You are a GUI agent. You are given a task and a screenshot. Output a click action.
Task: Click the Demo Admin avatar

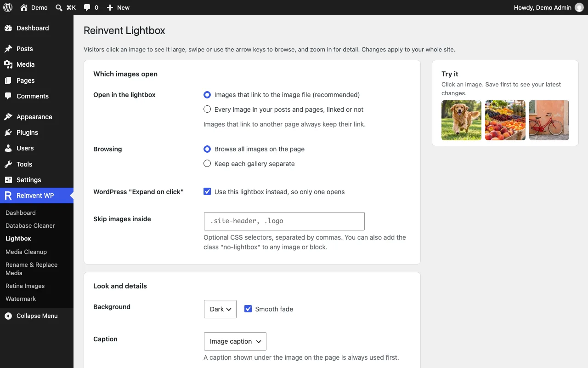click(579, 7)
